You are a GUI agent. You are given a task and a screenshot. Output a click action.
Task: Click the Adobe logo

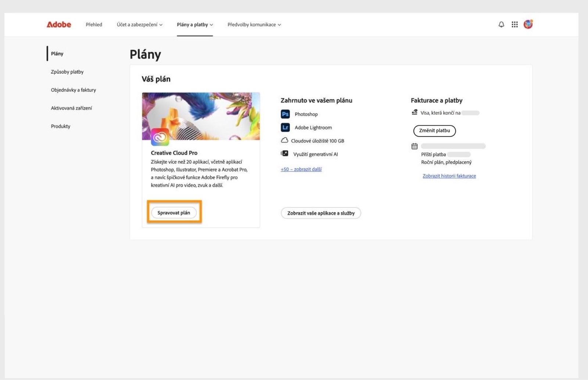click(59, 25)
